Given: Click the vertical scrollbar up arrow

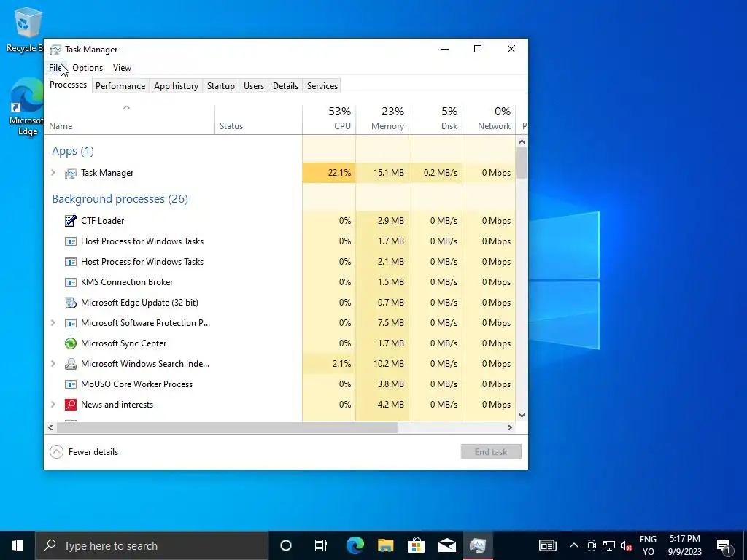Looking at the screenshot, I should click(522, 141).
